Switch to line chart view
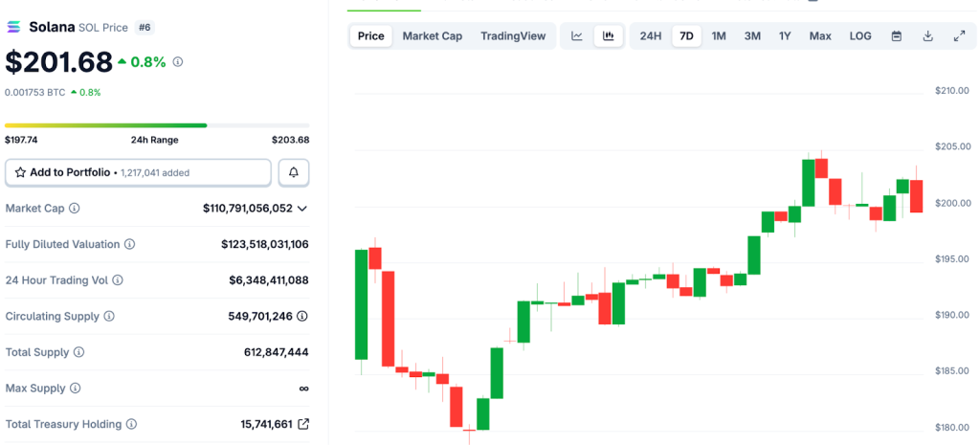 pyautogui.click(x=577, y=36)
